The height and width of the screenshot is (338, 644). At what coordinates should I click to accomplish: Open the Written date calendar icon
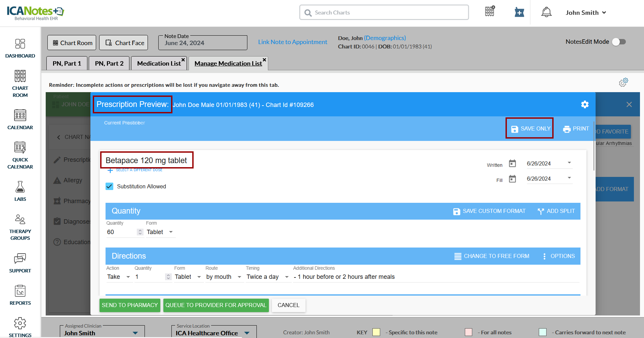coord(512,163)
